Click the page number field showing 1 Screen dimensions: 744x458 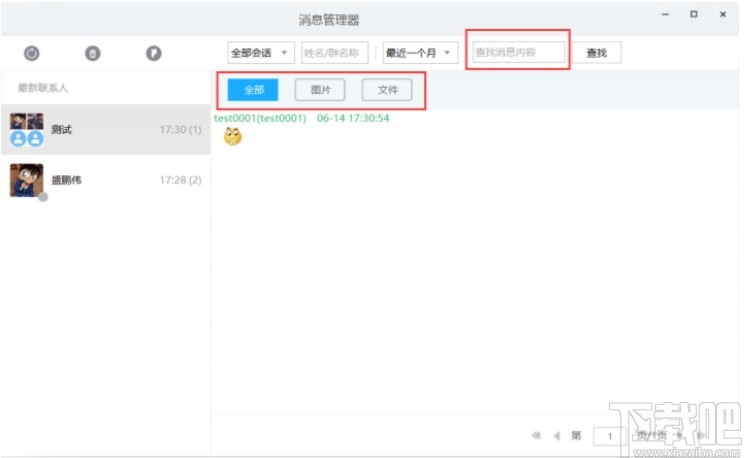point(610,436)
